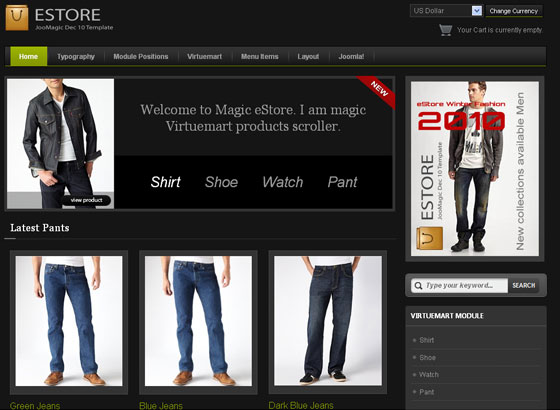Open the Blue Jeans product thumbnail
Screen dimensions: 560x410
198,321
